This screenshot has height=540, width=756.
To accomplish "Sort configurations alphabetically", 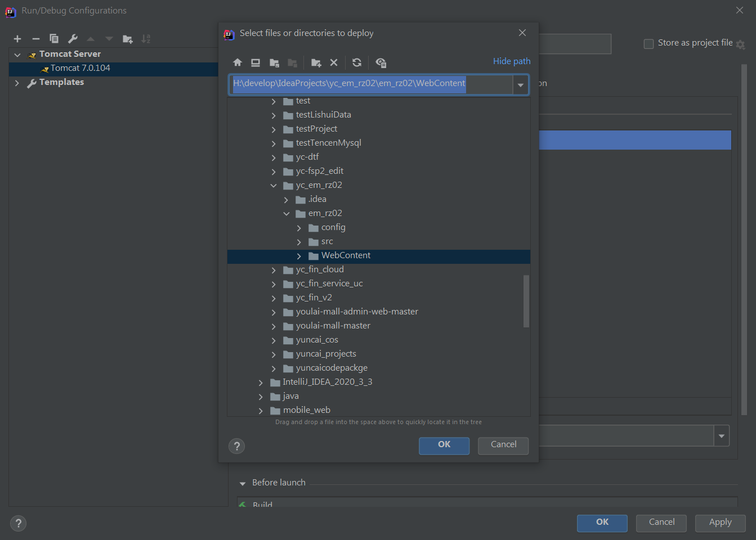I will pyautogui.click(x=146, y=39).
